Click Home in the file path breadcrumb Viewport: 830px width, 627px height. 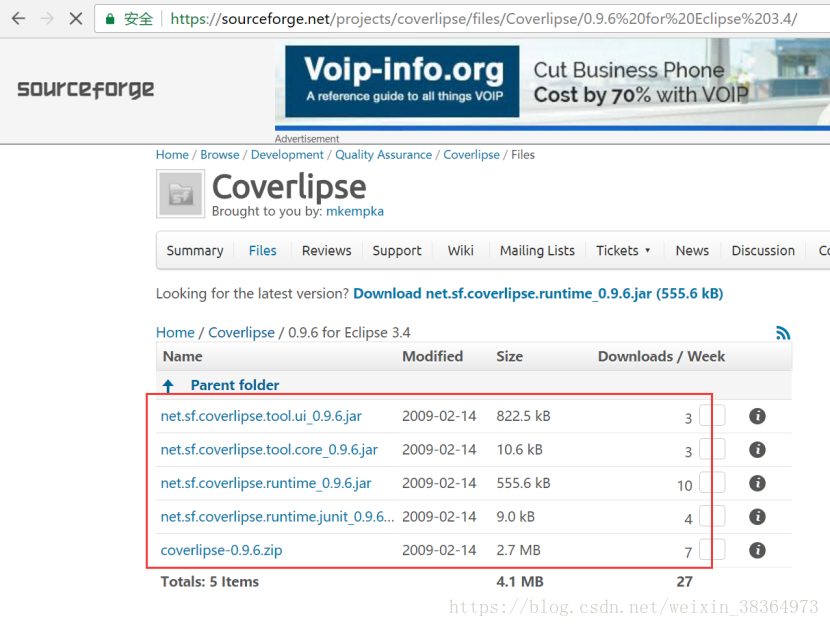coord(175,332)
